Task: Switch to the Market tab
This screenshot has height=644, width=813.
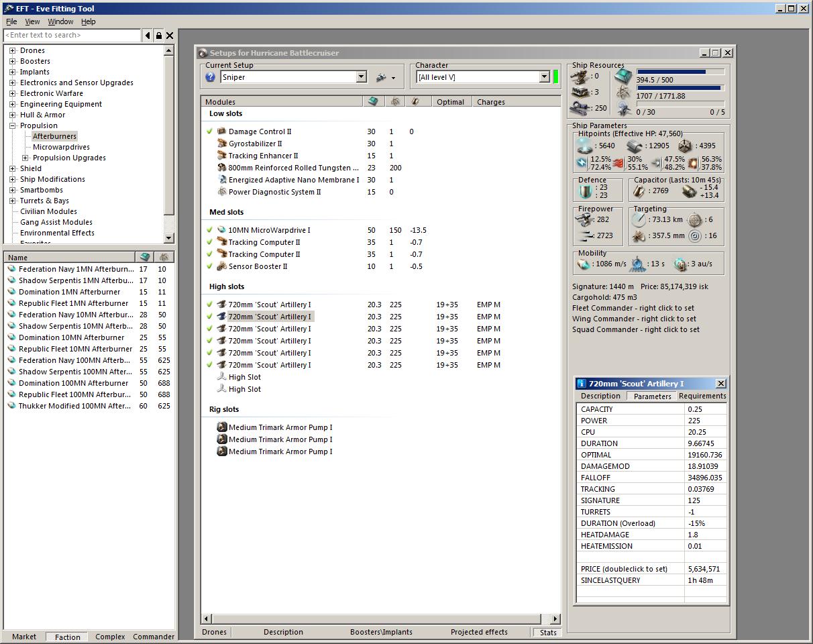Action: pos(24,637)
